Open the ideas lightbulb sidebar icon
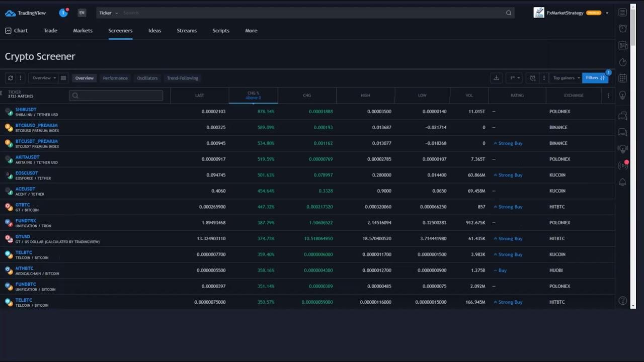 pos(623,95)
